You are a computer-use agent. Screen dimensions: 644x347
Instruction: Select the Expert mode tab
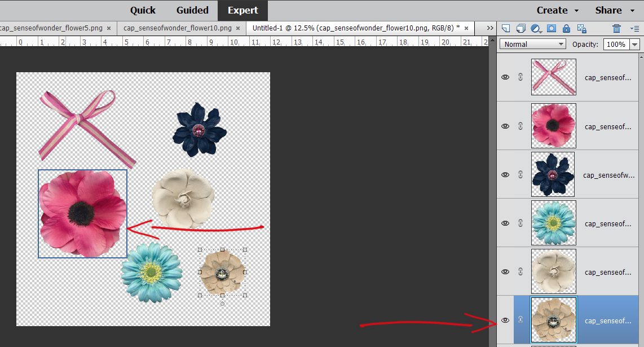(x=242, y=10)
